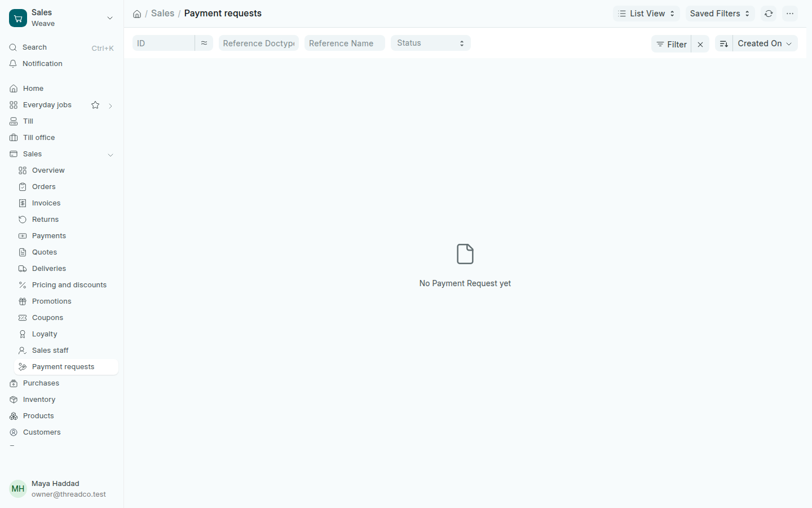
Task: Open the three-dot more options menu
Action: [x=790, y=14]
